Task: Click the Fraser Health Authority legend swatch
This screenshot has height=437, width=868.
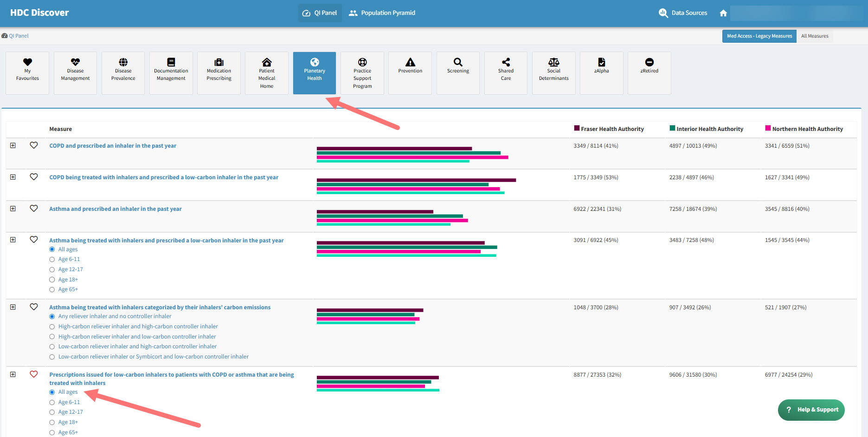Action: click(577, 128)
